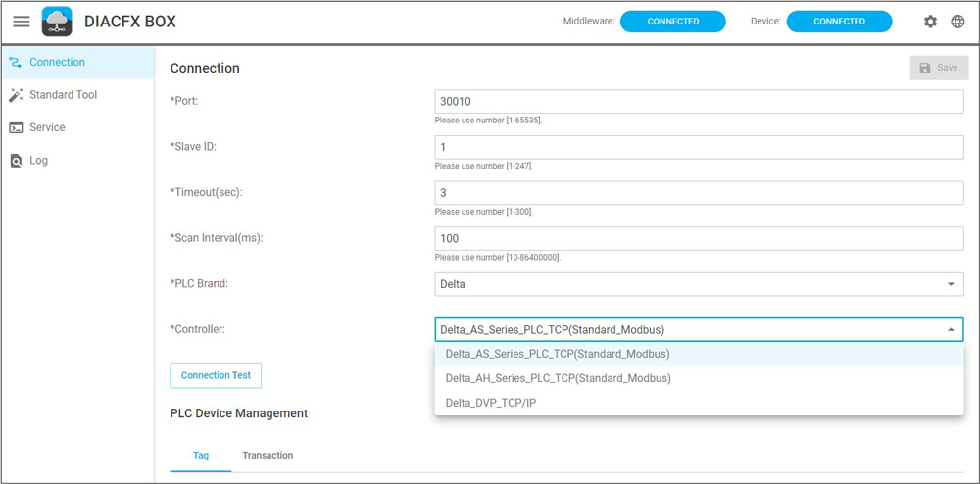Switch to the Tag tab
Screen dimensions: 980x484
pyautogui.click(x=200, y=456)
